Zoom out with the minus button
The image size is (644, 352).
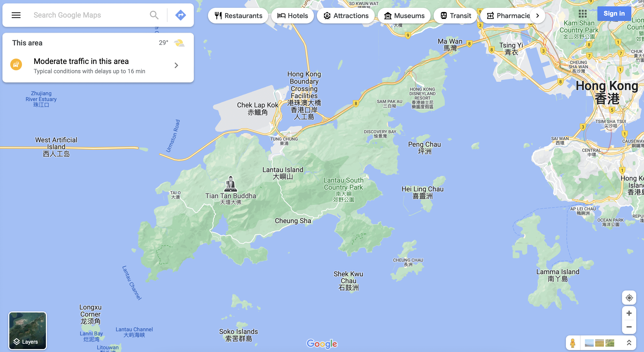click(x=629, y=327)
